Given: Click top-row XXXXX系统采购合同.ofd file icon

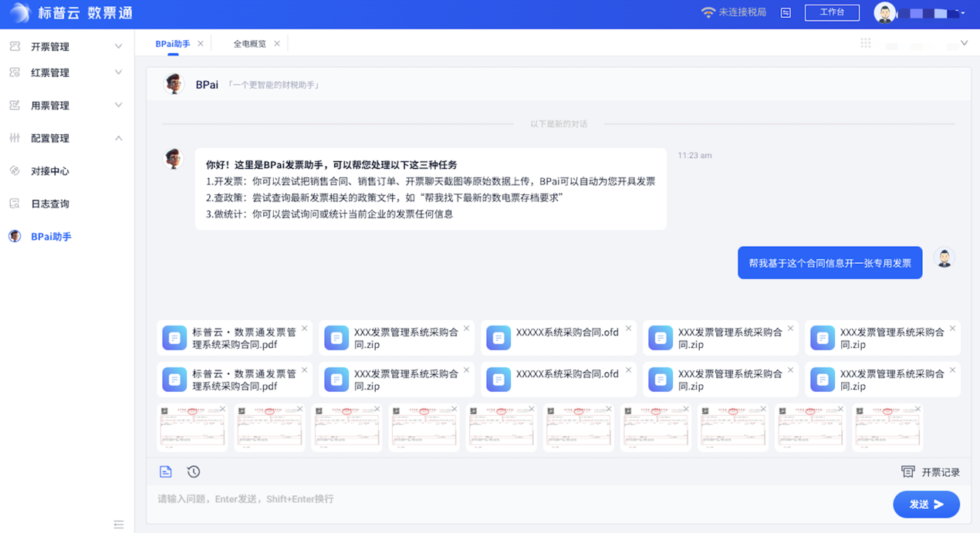Looking at the screenshot, I should [x=498, y=338].
